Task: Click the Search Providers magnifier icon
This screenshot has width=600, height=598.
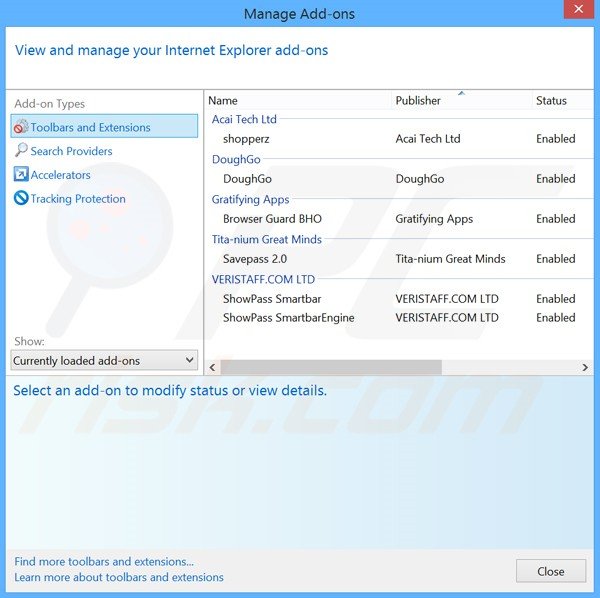Action: point(21,150)
